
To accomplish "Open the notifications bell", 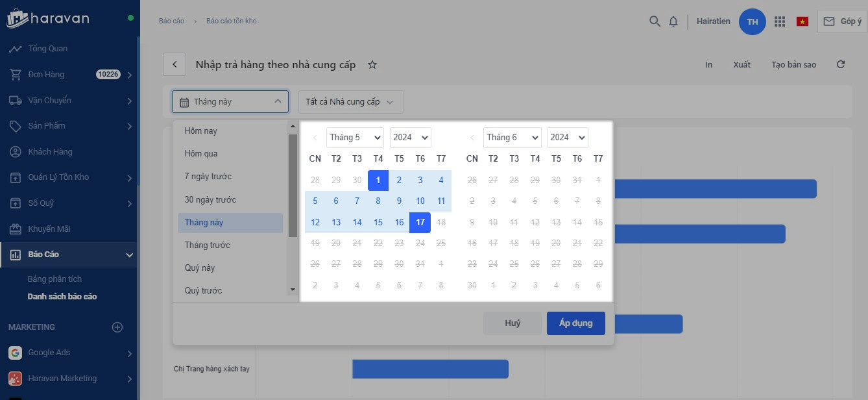I will 673,21.
